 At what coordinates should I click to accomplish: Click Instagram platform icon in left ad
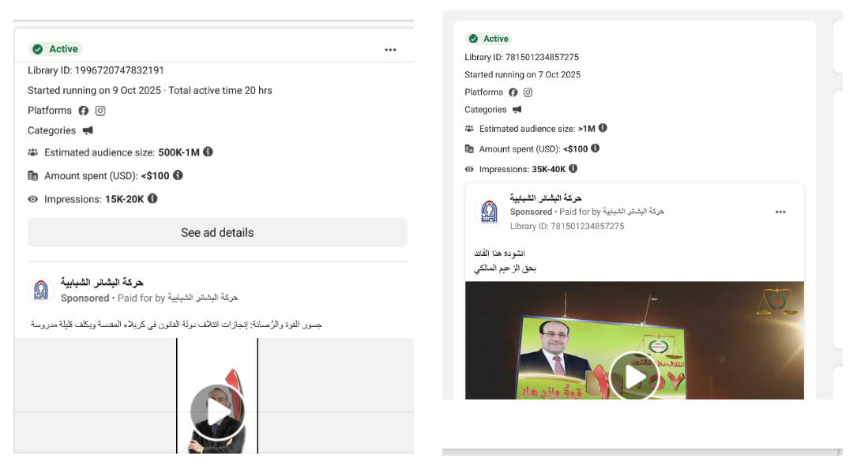pyautogui.click(x=100, y=111)
